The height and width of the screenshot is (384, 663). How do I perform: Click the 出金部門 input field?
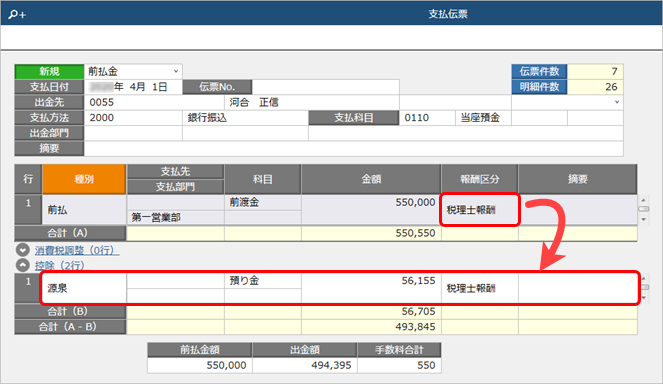point(133,133)
